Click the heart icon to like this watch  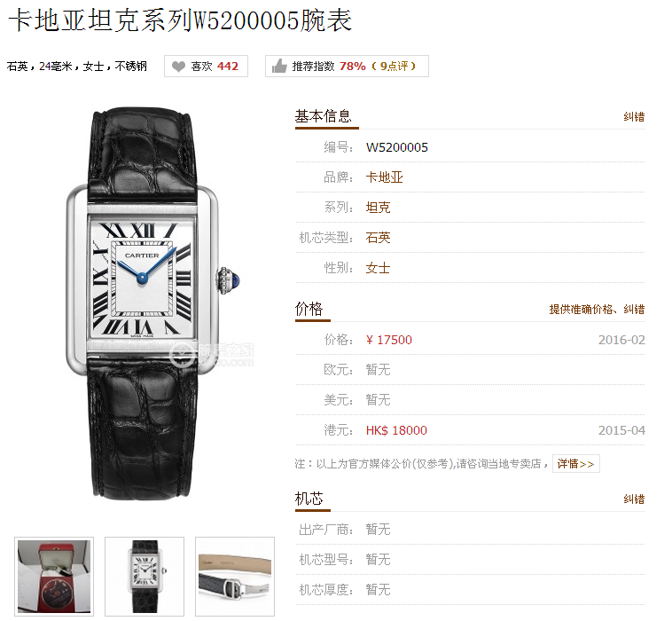tap(178, 67)
